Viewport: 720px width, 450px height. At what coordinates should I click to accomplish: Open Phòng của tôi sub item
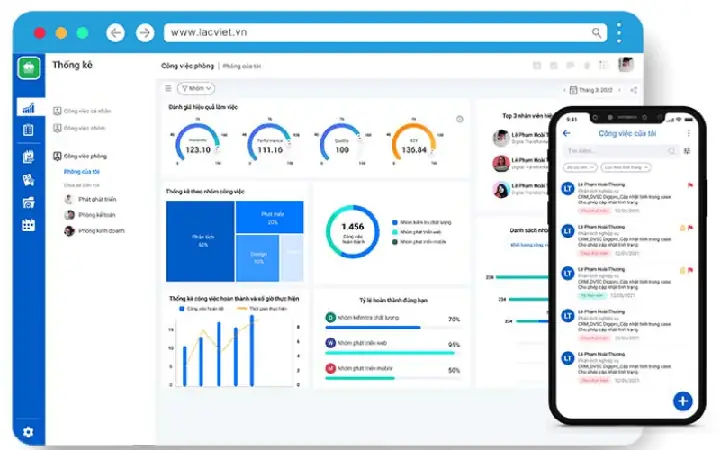coord(82,171)
